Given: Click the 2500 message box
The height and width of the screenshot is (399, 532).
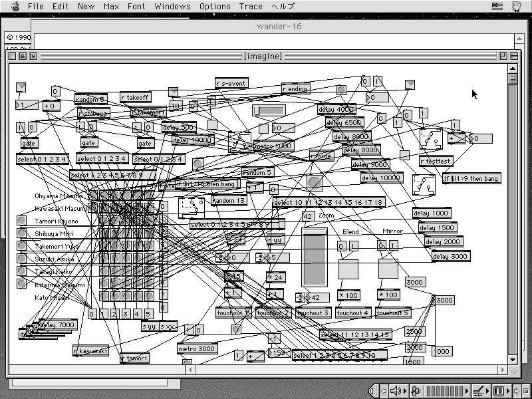Looking at the screenshot, I should pyautogui.click(x=414, y=331).
